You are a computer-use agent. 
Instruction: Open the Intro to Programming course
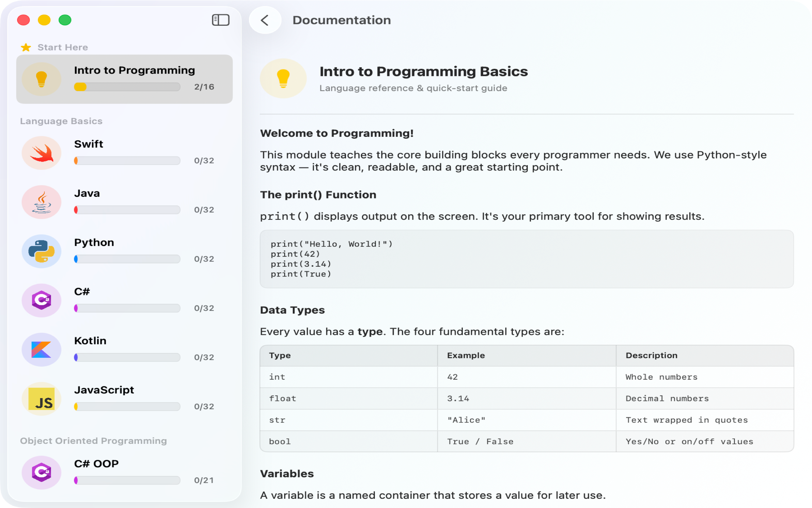tap(124, 79)
